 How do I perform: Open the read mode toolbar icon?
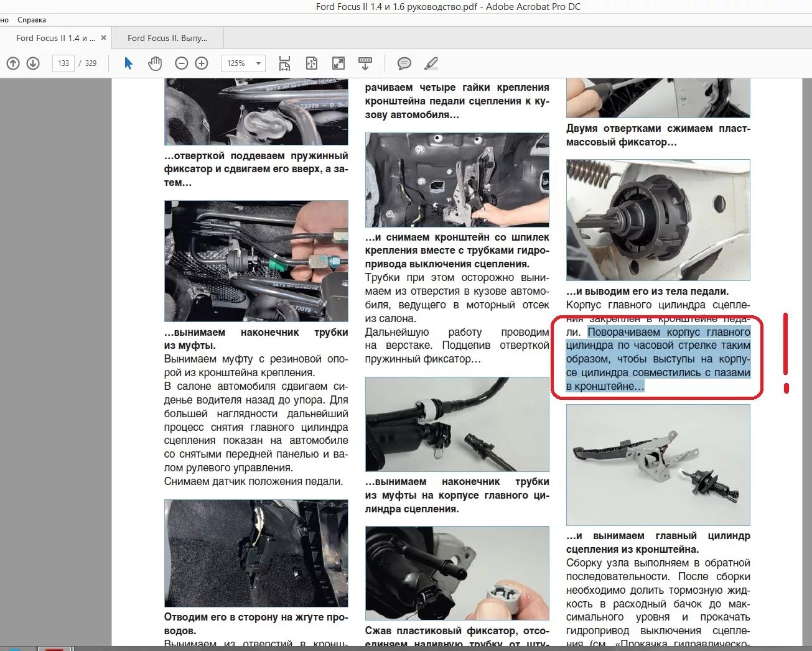pyautogui.click(x=365, y=63)
